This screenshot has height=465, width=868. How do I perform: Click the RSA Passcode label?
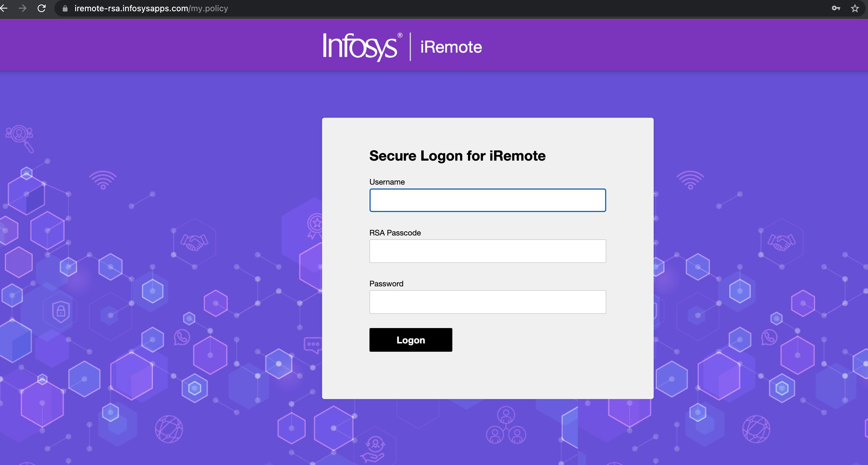(x=395, y=233)
